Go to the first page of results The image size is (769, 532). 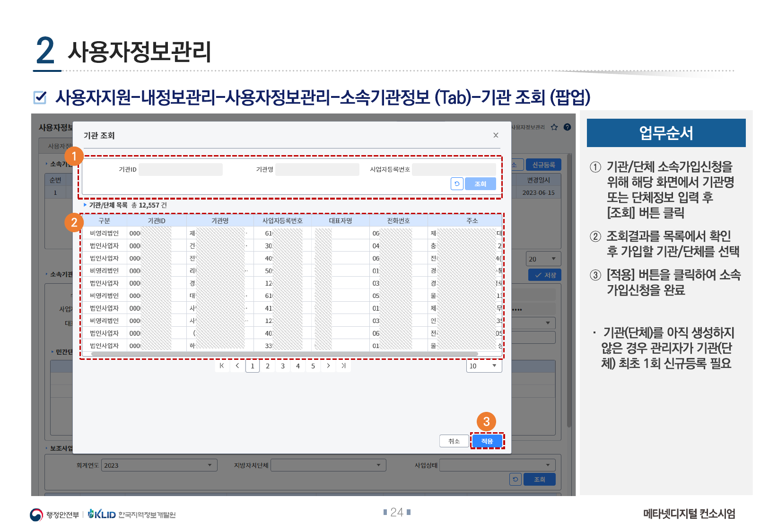(222, 366)
